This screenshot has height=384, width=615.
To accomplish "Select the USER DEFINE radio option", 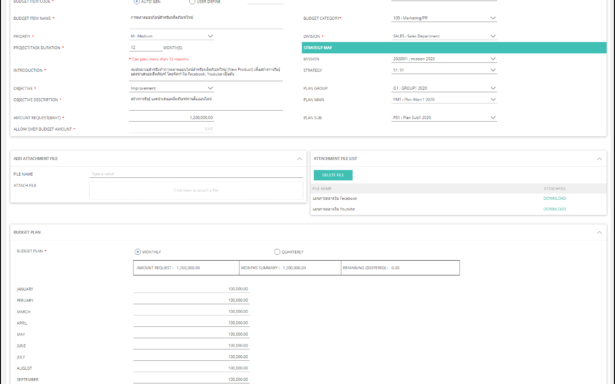I will point(192,2).
